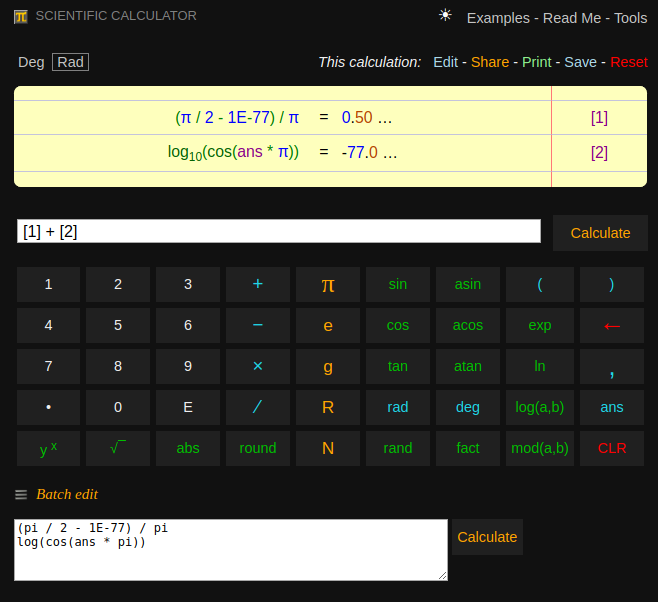Screen dimensions: 658x602
Task: Tap the digit 7 key
Action: [x=48, y=366]
